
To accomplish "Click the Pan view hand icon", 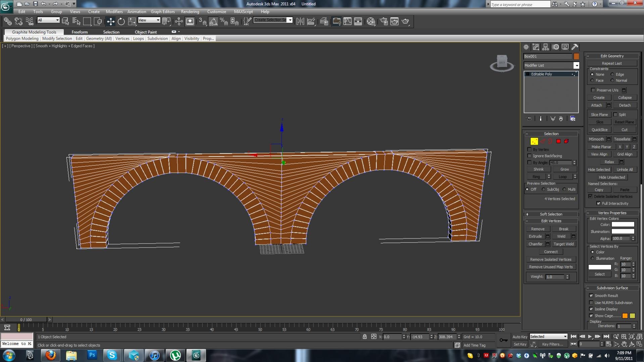I will (624, 344).
